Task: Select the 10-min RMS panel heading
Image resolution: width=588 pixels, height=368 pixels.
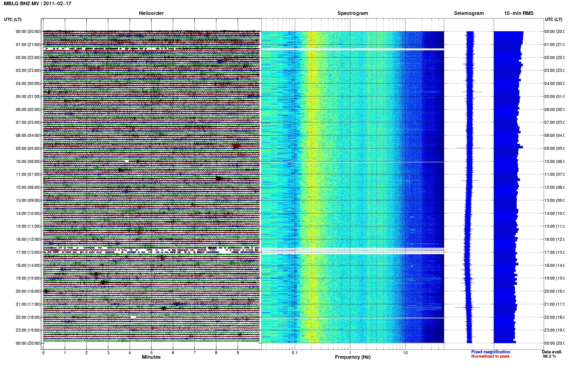Action: pyautogui.click(x=519, y=13)
